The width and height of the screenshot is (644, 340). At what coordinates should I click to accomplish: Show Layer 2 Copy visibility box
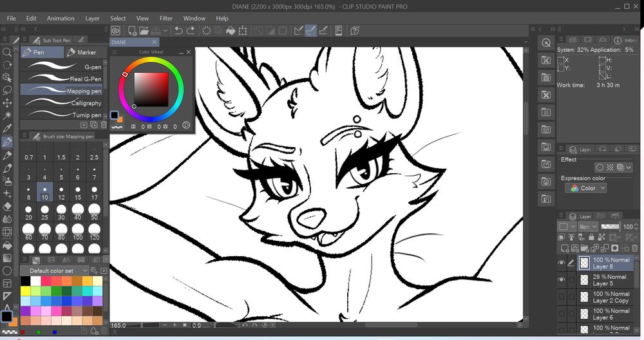(x=561, y=297)
